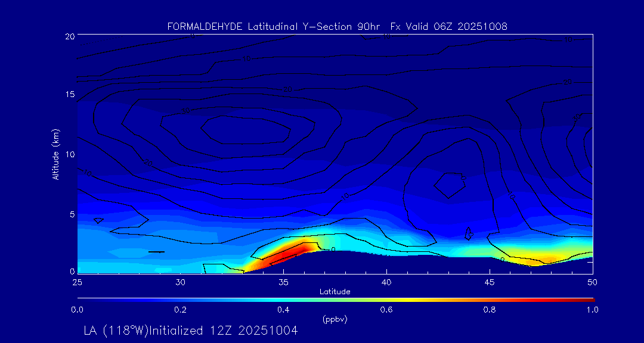Click the "(ppbv)" units label under colorbar
Viewport: 644px width, 343px height.
pyautogui.click(x=335, y=320)
